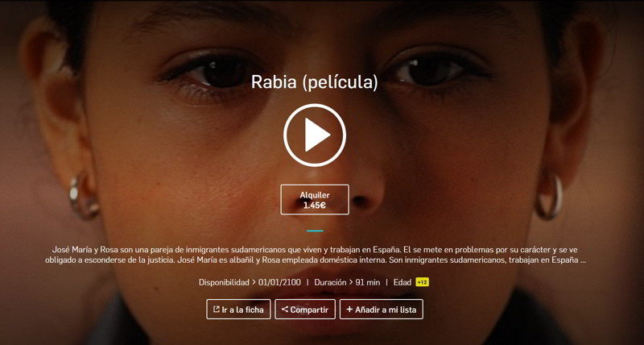Viewport: 644px width, 345px height.
Task: Click the Ir a la ficha label
Action: tap(242, 310)
